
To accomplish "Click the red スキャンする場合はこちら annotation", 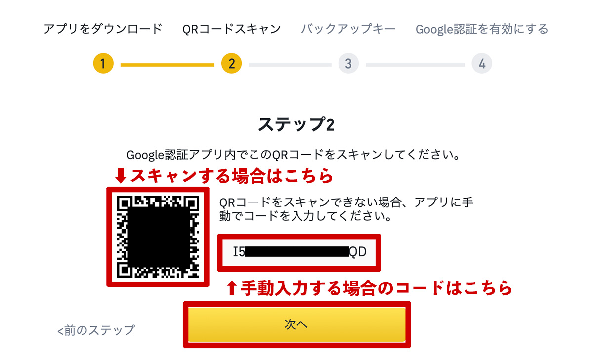I will (224, 176).
